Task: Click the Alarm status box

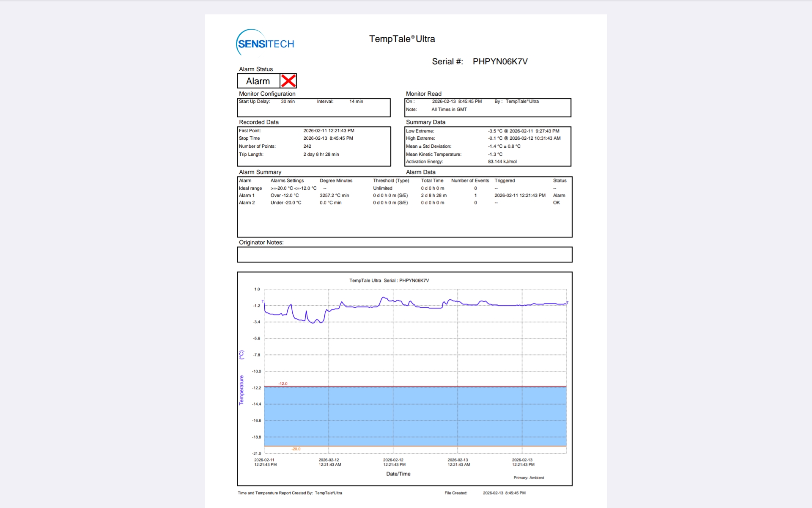Action: (258, 81)
